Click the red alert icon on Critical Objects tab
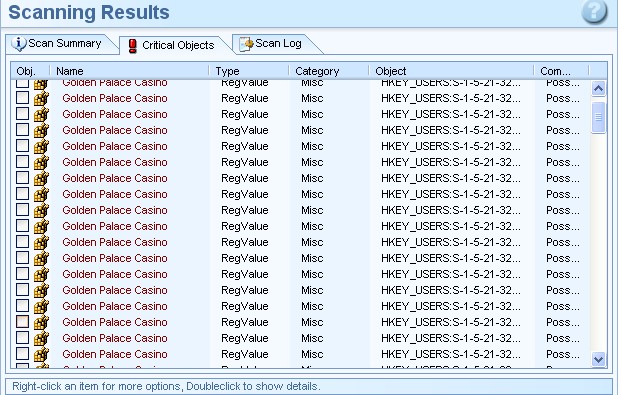The width and height of the screenshot is (621, 395). click(x=133, y=46)
